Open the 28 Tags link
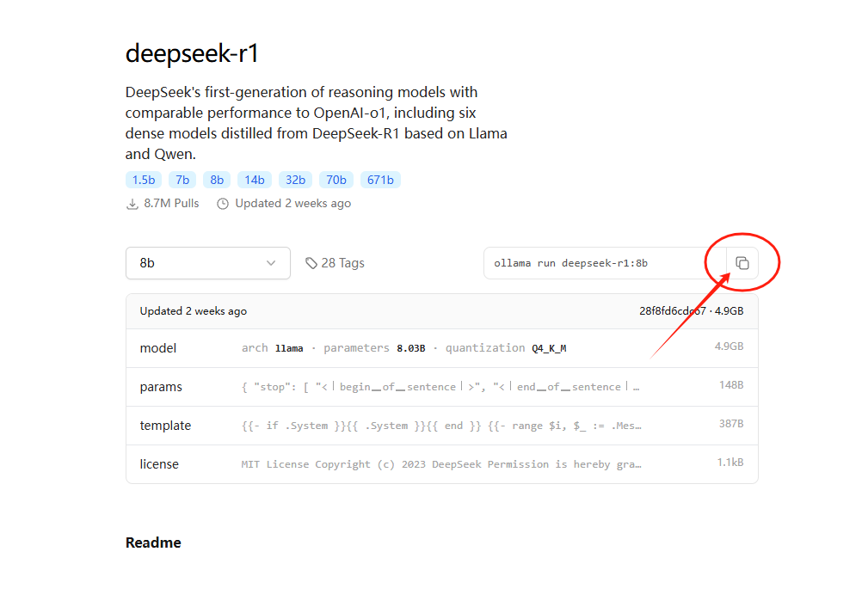This screenshot has width=868, height=607. tap(335, 263)
